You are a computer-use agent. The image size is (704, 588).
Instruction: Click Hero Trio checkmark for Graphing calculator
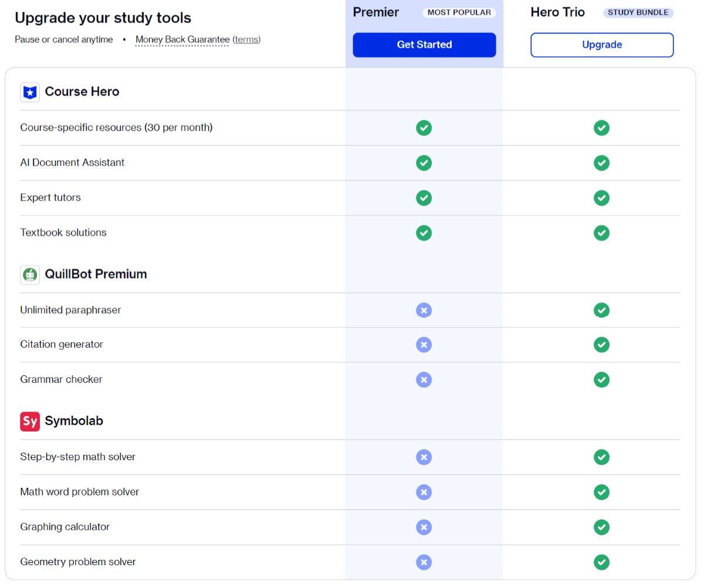click(601, 528)
